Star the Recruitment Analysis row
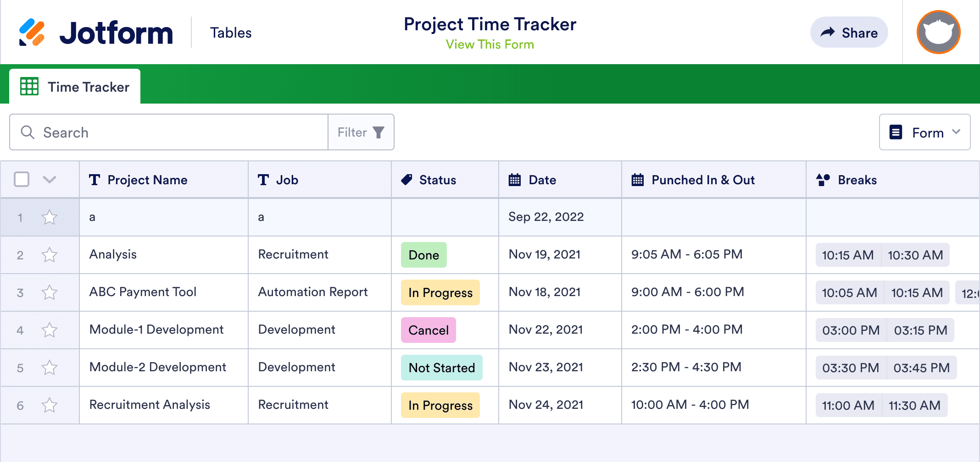Screen dimensions: 980x462 (50, 405)
